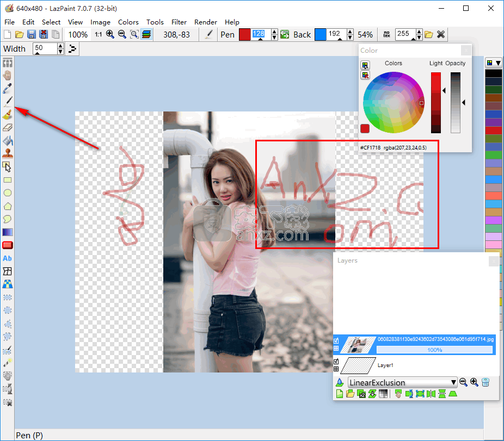Merge layer down in Layers panel
This screenshot has width=504, height=441.
372,394
